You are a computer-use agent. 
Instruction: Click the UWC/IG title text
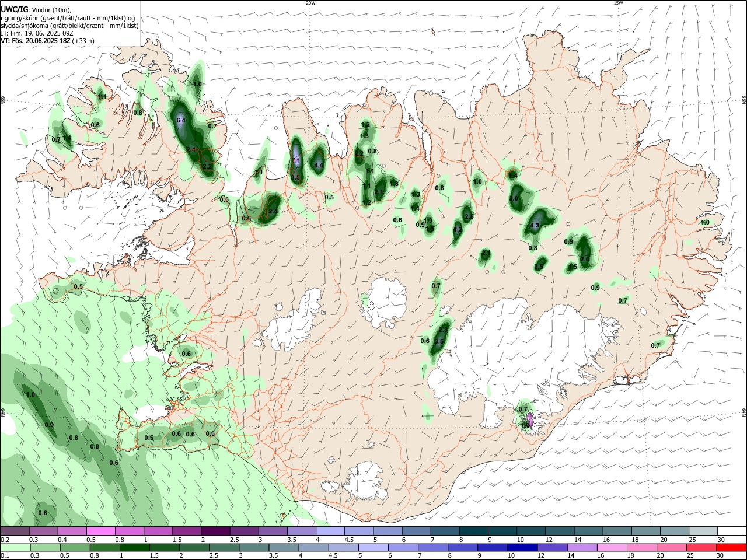pos(14,10)
